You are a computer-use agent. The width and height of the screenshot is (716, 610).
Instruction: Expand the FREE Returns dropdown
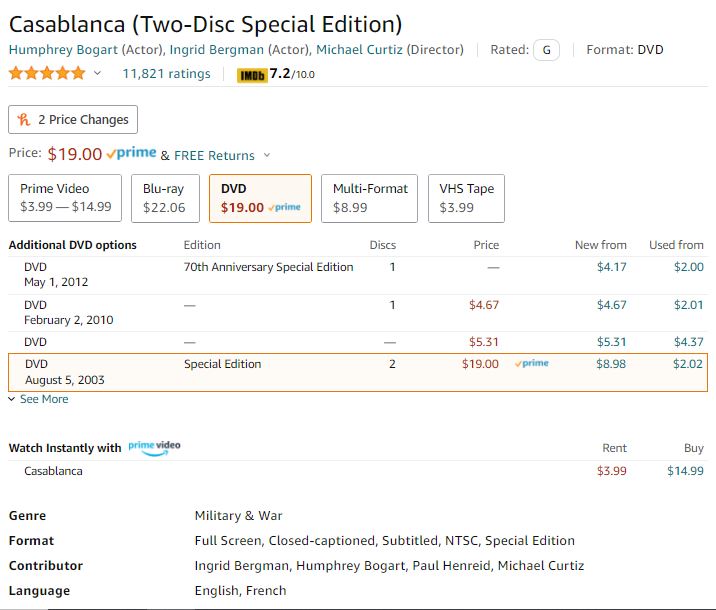(x=267, y=156)
